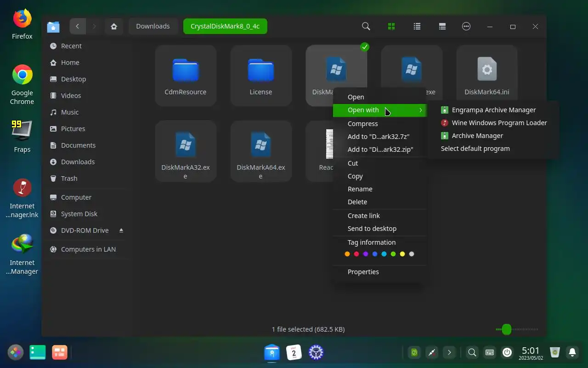Open the CdmResource folder
The height and width of the screenshot is (368, 588).
[x=186, y=76]
